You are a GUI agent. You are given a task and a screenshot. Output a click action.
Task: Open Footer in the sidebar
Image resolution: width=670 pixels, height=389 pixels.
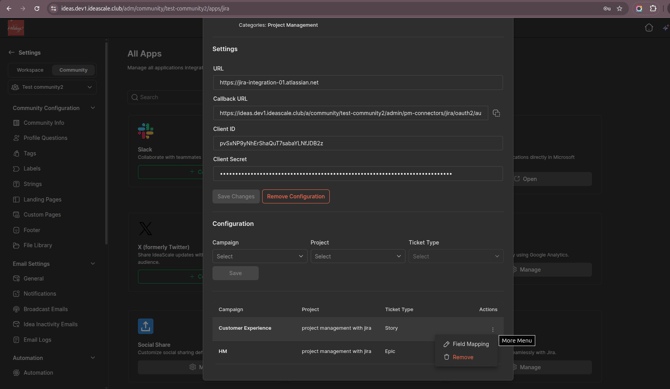tap(32, 230)
